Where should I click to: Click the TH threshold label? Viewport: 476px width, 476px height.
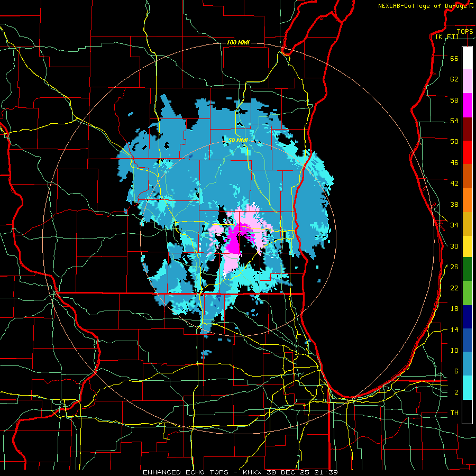454,413
